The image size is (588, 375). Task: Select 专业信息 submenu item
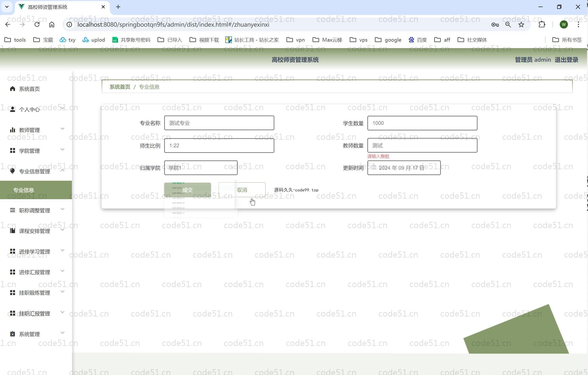pyautogui.click(x=36, y=190)
